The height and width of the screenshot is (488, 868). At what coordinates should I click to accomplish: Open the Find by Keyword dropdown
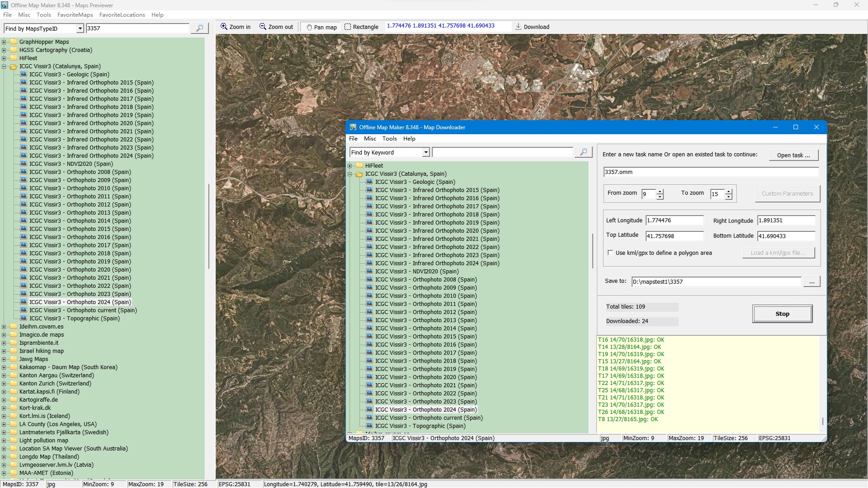pyautogui.click(x=425, y=152)
